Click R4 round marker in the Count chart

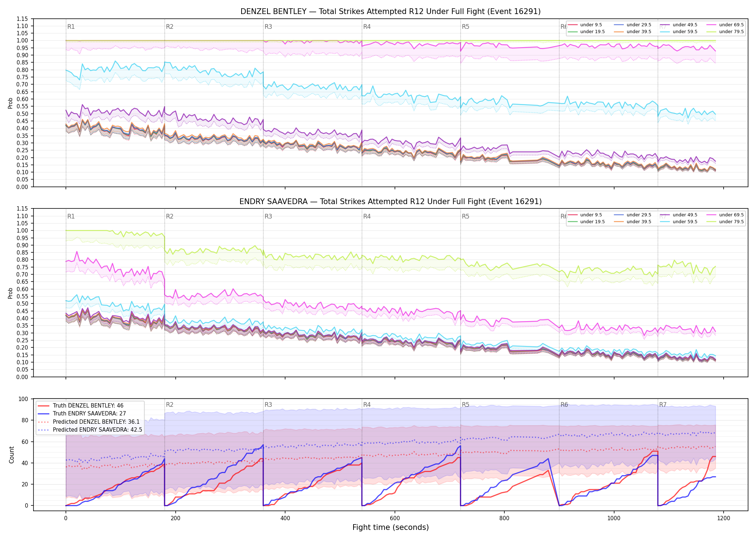coord(367,405)
